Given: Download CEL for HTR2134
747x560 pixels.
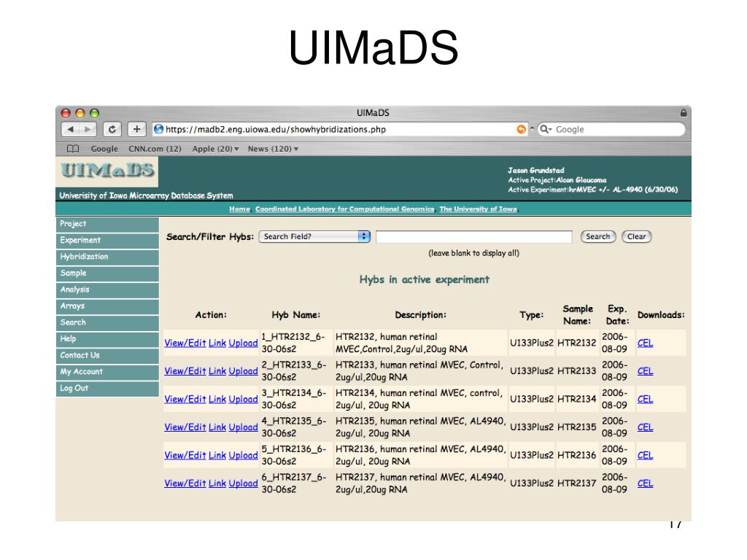Looking at the screenshot, I should coord(645,399).
